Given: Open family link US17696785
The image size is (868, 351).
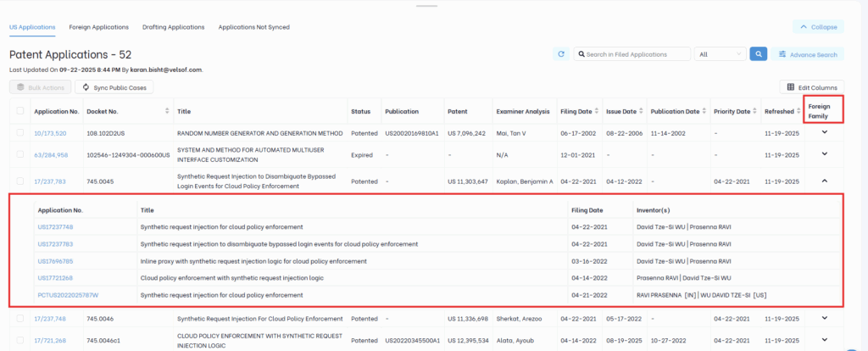Looking at the screenshot, I should coord(55,261).
